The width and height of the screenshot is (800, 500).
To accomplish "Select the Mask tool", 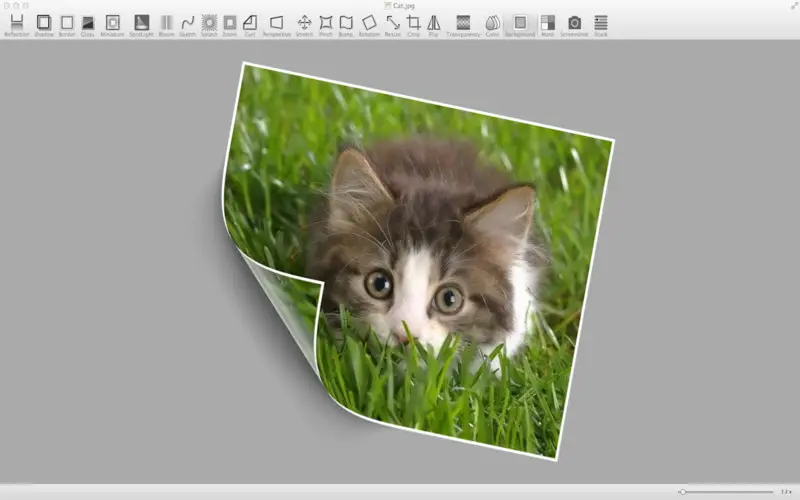I will click(x=547, y=26).
